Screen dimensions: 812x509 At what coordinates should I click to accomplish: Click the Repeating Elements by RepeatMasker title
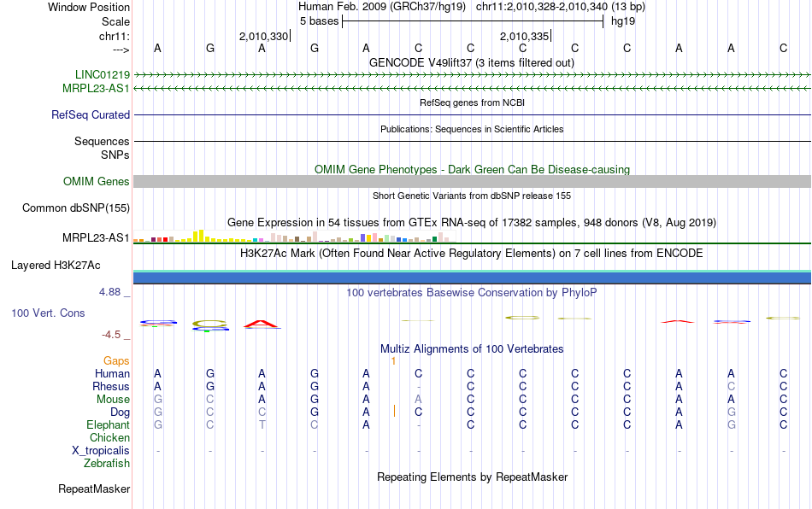point(473,477)
